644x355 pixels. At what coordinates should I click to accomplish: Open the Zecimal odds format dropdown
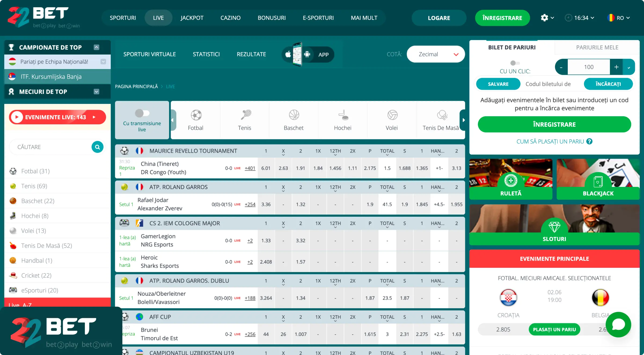tap(436, 54)
